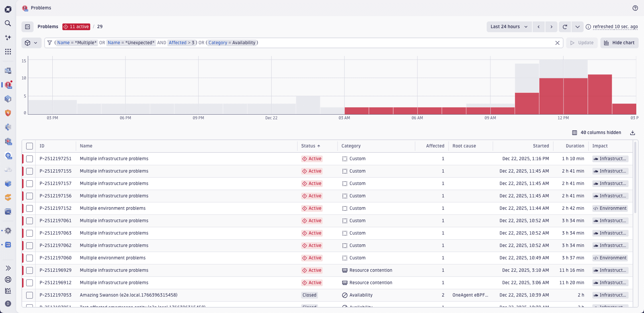Viewport: 644px width, 313px height.
Task: Click the Hide chart button
Action: point(619,43)
